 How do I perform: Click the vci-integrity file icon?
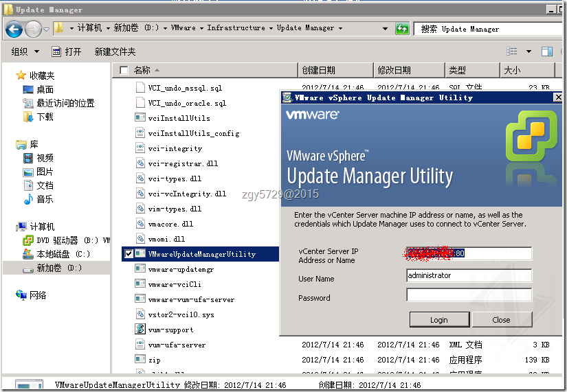(140, 148)
